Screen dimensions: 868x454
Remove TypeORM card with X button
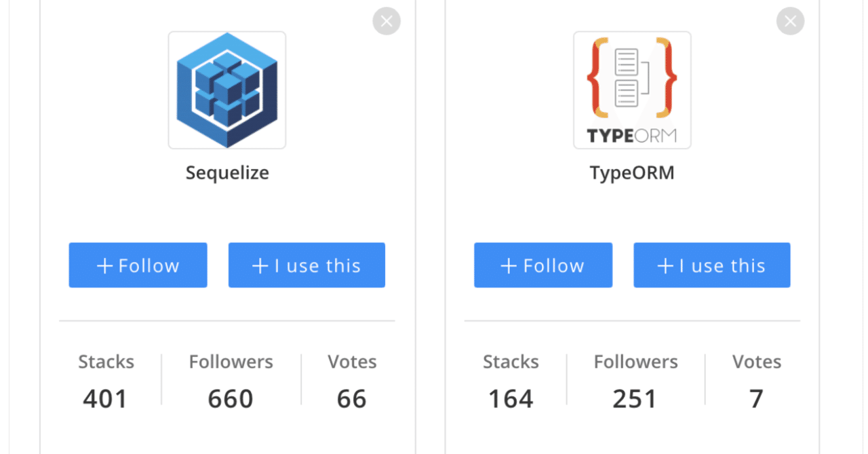(x=790, y=22)
